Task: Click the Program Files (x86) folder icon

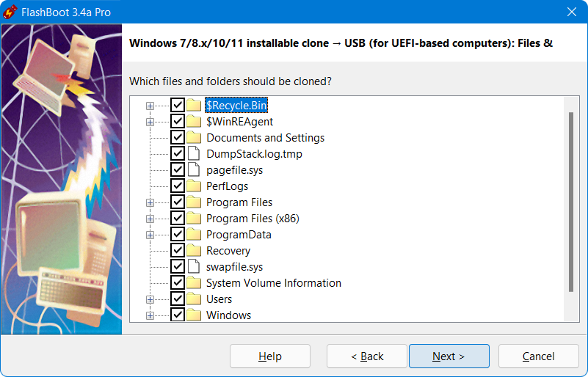Action: [x=194, y=218]
